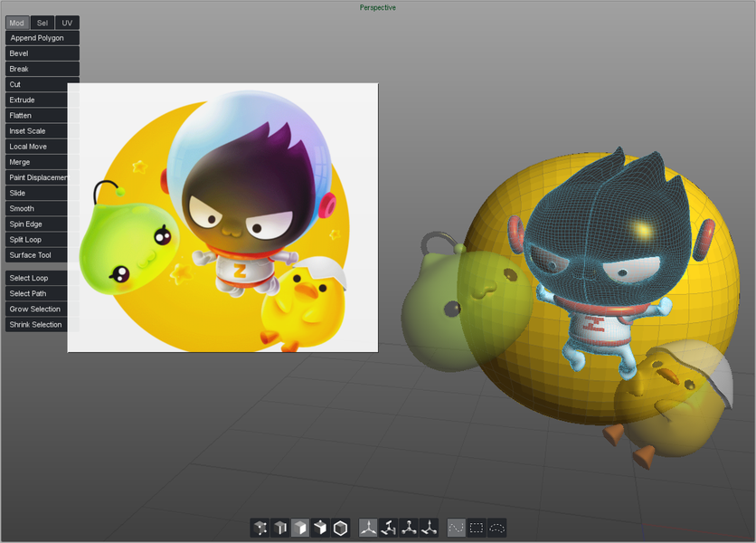The height and width of the screenshot is (543, 756).
Task: Click Select Path button
Action: (37, 293)
